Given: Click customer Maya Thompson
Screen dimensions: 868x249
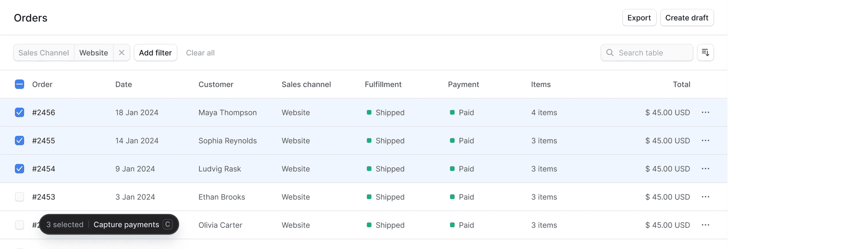Looking at the screenshot, I should (x=227, y=113).
